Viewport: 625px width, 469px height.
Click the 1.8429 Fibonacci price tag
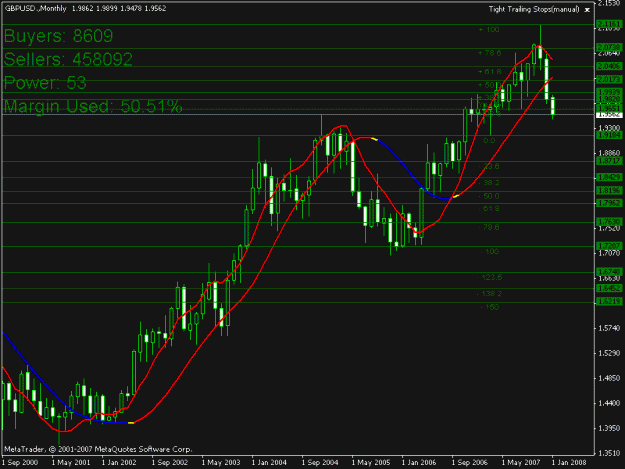(x=609, y=177)
